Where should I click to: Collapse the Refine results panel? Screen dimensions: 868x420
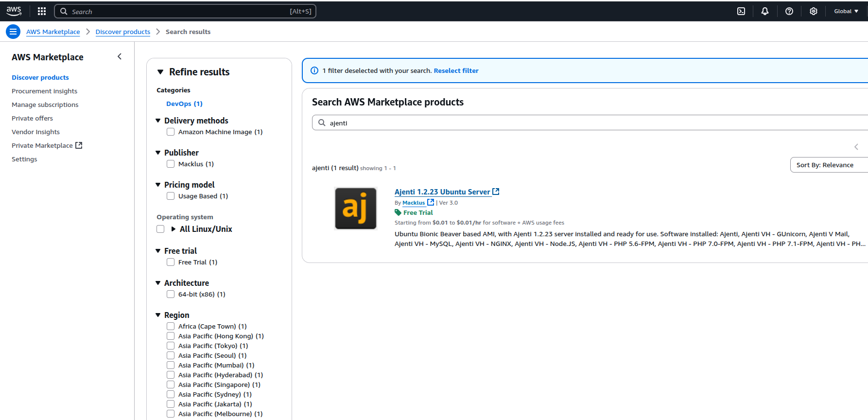click(x=160, y=72)
